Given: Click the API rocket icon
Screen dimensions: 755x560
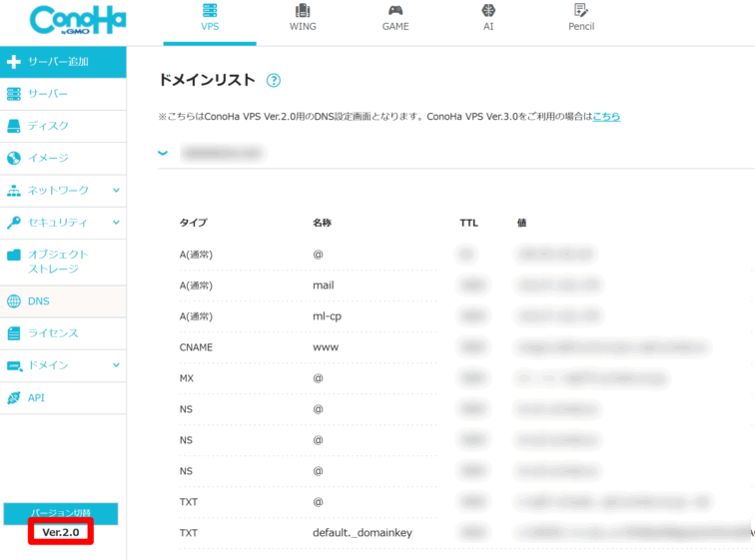Looking at the screenshot, I should pos(14,397).
